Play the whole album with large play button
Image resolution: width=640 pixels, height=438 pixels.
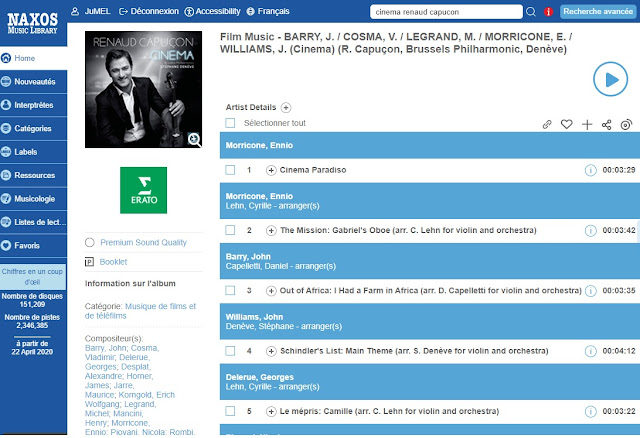click(610, 79)
